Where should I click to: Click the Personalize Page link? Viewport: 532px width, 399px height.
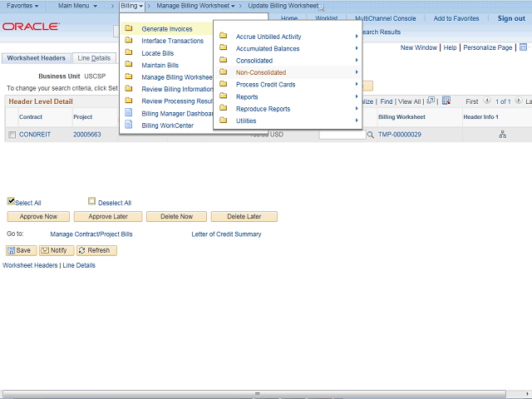(488, 47)
